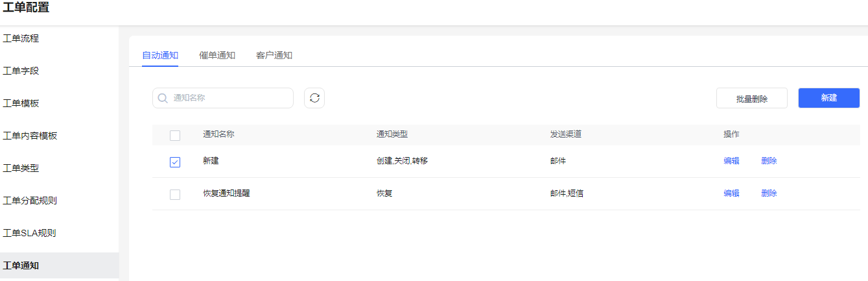Viewport: 868px width, 281px height.
Task: Click 编辑 for the 新建 notification
Action: [731, 161]
